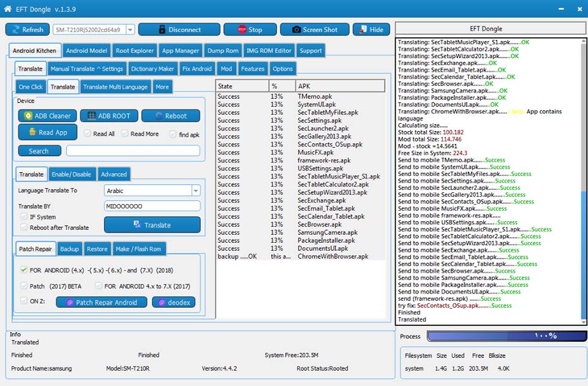Click the deodex button icon
This screenshot has height=386, width=588.
tap(162, 302)
